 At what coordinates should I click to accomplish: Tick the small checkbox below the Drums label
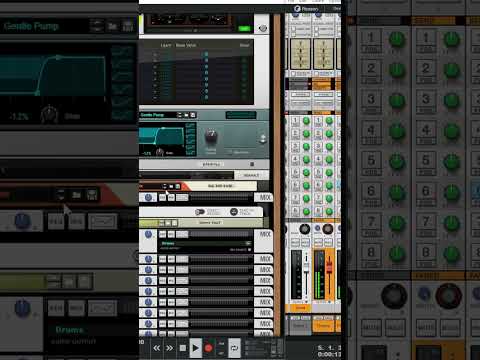249,250
